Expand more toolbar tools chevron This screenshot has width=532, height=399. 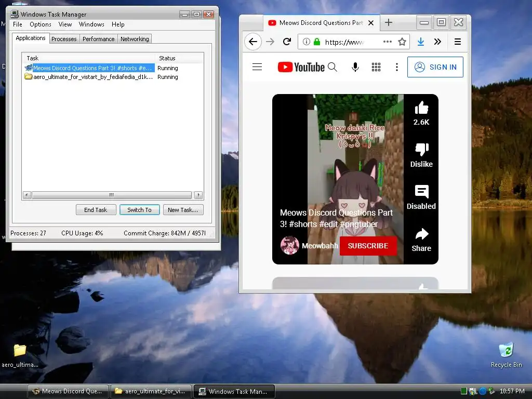coord(437,42)
